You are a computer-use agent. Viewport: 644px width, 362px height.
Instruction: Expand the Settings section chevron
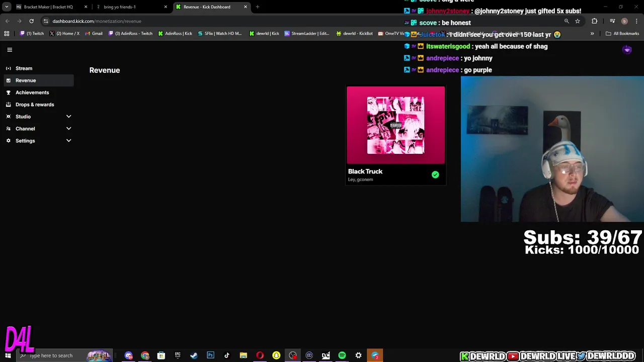69,141
